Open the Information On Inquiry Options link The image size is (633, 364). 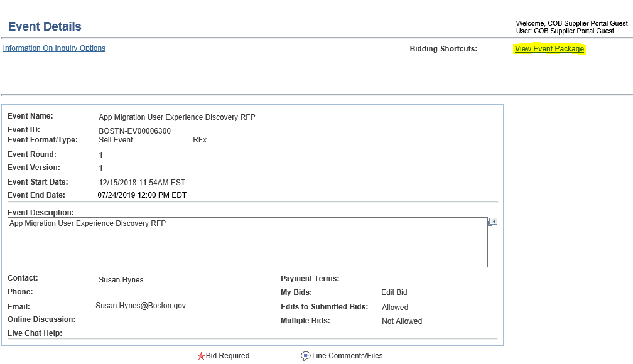click(x=54, y=48)
